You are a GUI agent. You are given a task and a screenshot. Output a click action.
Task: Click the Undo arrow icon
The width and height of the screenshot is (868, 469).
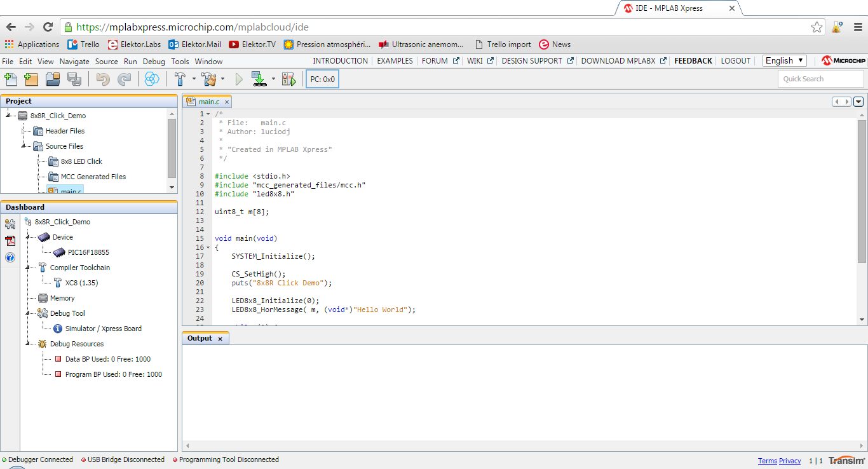[x=103, y=79]
